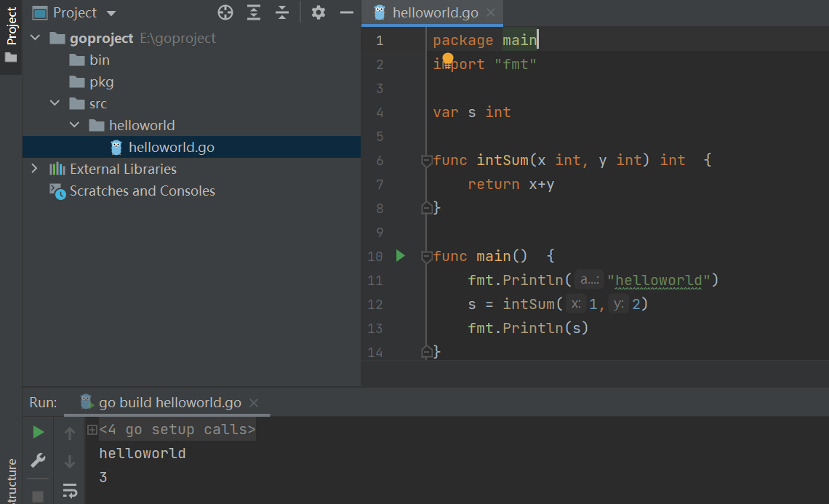The width and height of the screenshot is (829, 504).
Task: Click the 'y:' parameter hint on line 12
Action: point(619,304)
